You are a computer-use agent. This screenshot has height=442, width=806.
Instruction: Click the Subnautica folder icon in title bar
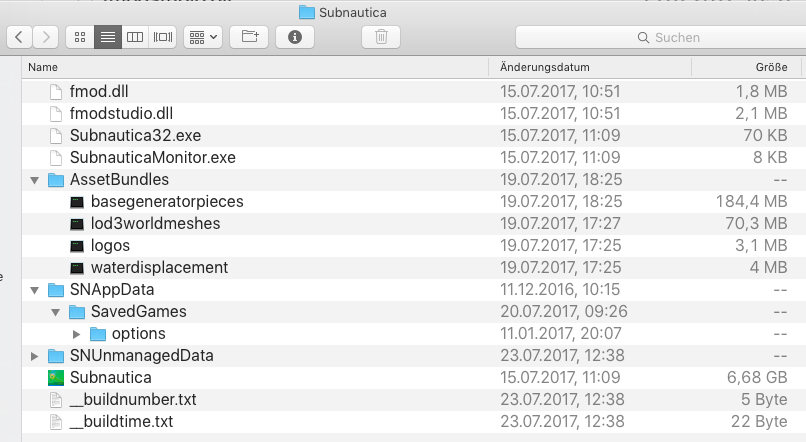(307, 12)
